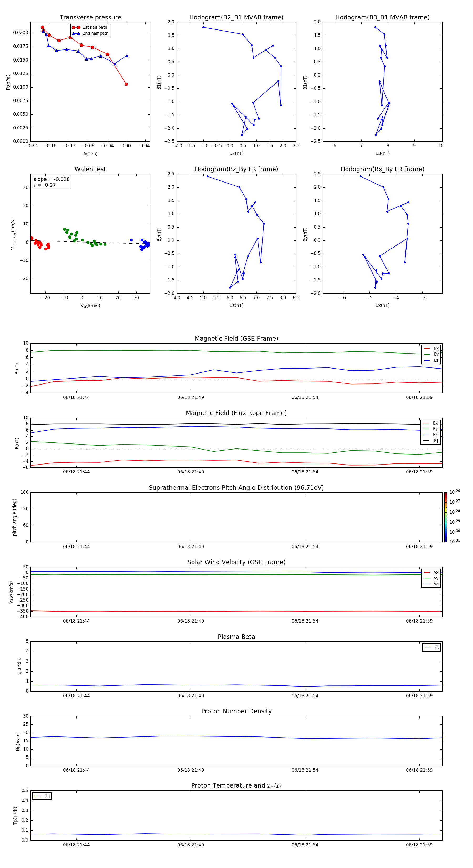Select the Vx entry in velocity legend
The image size is (473, 868).
pyautogui.click(x=431, y=572)
